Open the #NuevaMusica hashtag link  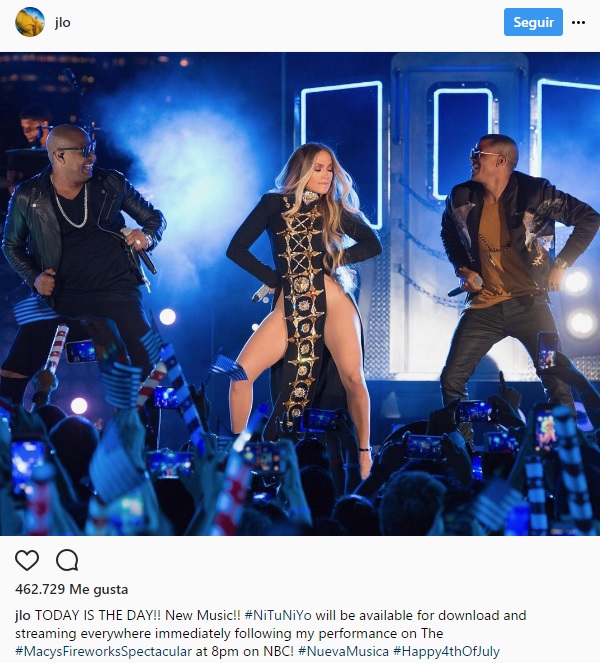coord(343,651)
